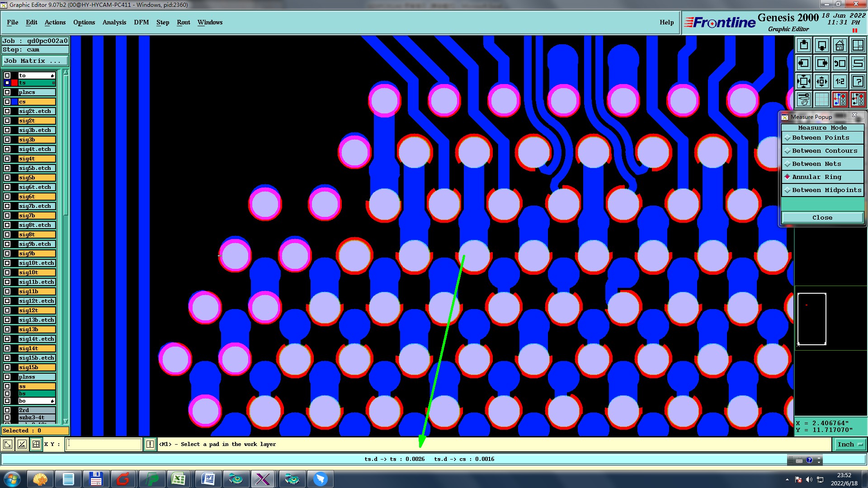
Task: Click layer list scroll down arrow
Action: coord(66,421)
